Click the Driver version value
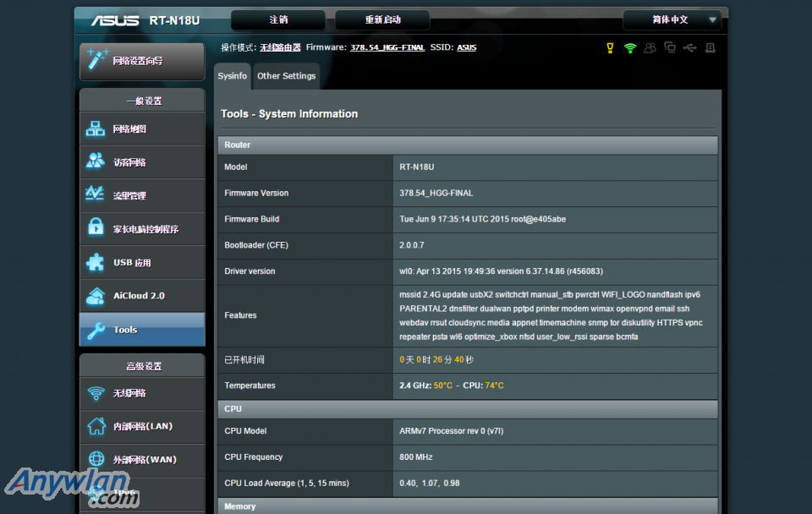The width and height of the screenshot is (812, 514). tap(502, 271)
